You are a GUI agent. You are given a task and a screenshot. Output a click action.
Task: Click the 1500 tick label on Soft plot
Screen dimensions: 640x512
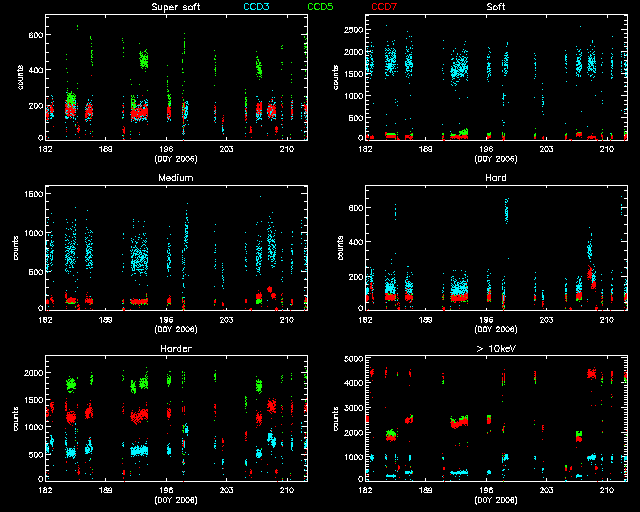point(353,74)
